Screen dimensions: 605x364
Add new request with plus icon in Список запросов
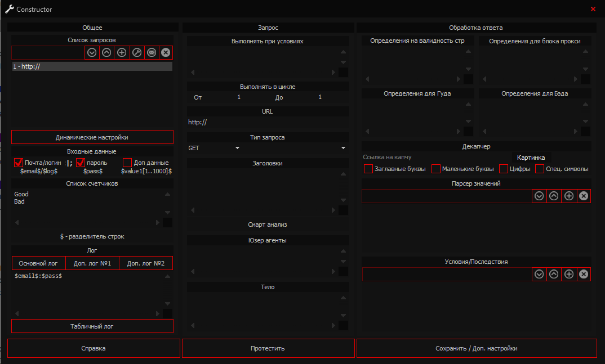[122, 52]
